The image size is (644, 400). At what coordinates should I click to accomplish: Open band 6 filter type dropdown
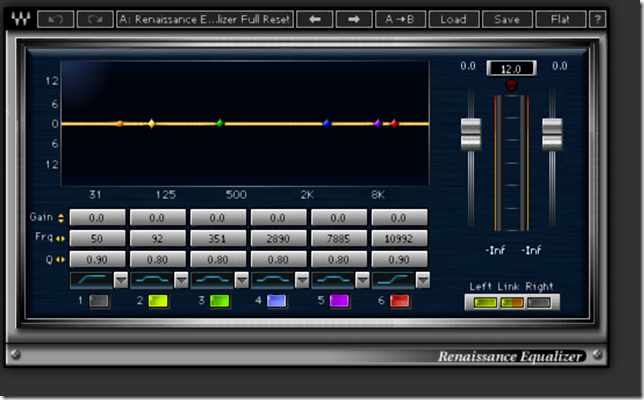pos(421,280)
